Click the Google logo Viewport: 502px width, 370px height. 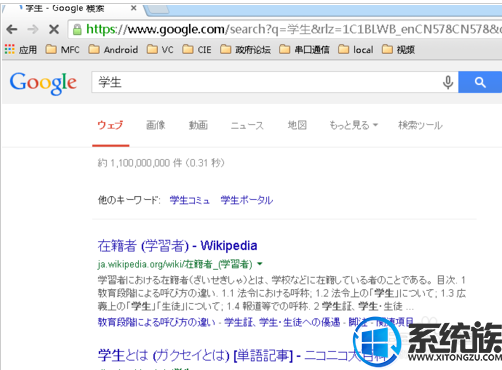click(43, 83)
